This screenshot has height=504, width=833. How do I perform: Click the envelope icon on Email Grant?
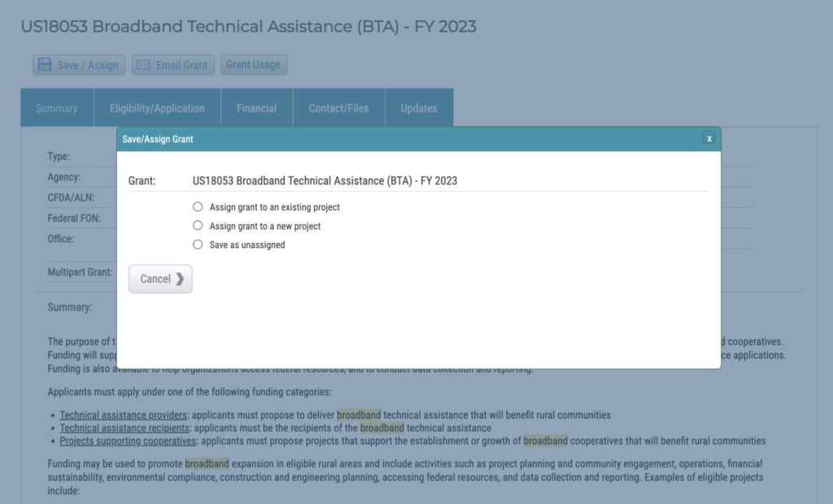143,65
